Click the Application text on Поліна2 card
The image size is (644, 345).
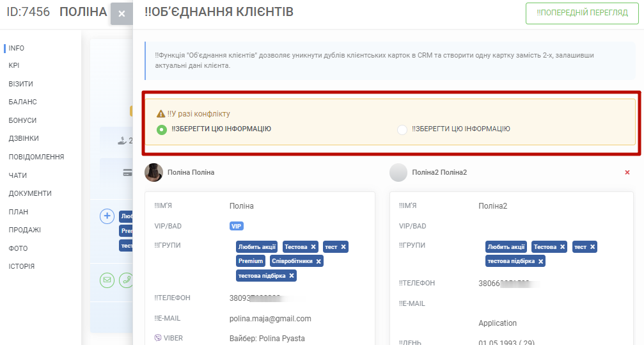click(498, 323)
